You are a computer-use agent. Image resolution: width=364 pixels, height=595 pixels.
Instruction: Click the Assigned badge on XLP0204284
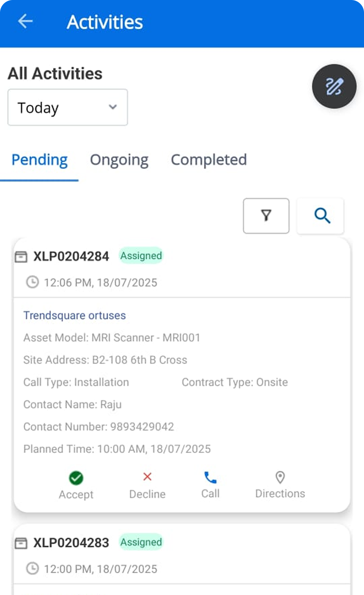(141, 256)
